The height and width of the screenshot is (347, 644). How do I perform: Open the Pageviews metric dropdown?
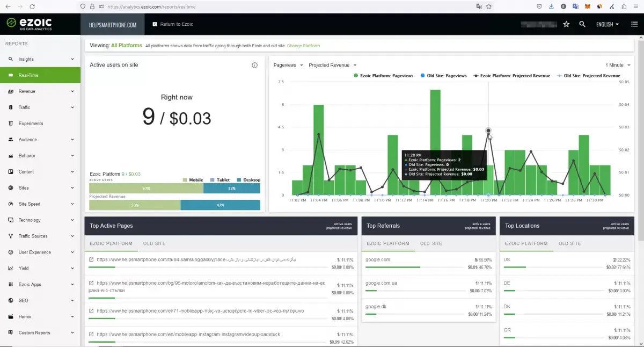(288, 65)
